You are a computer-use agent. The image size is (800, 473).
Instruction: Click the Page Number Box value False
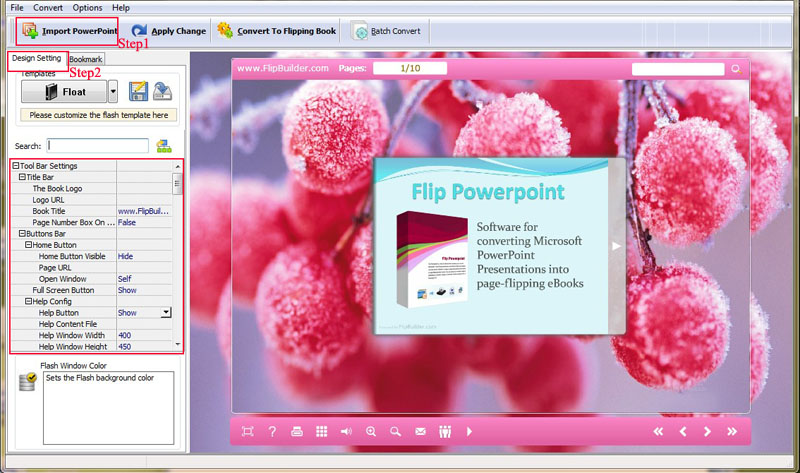click(x=127, y=222)
